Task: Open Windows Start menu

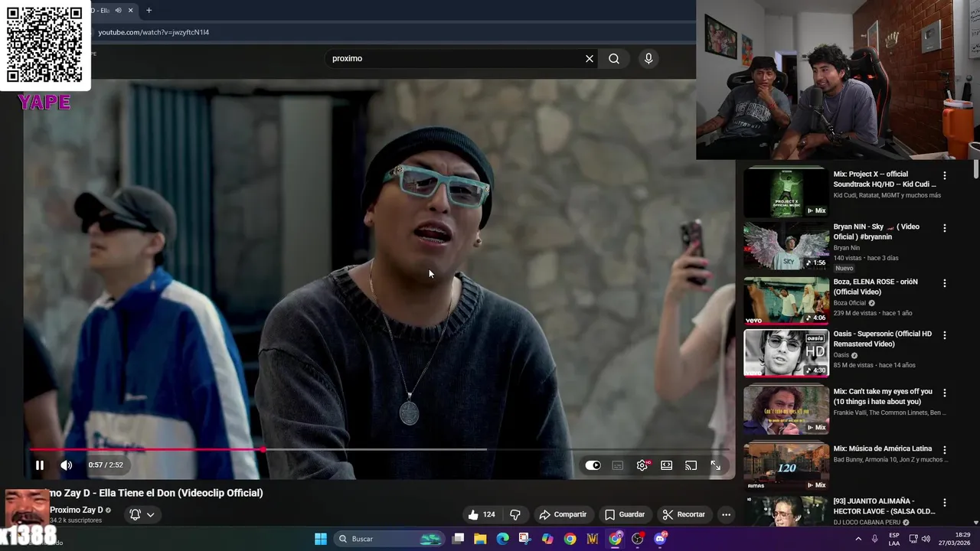Action: point(321,539)
